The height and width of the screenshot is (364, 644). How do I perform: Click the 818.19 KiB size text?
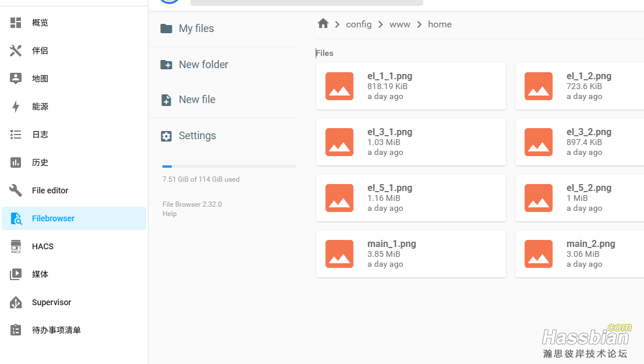pyautogui.click(x=387, y=86)
